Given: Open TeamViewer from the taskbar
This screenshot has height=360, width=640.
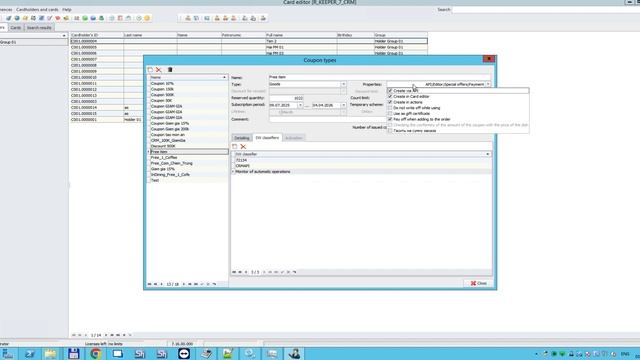Looking at the screenshot, I should tap(184, 353).
